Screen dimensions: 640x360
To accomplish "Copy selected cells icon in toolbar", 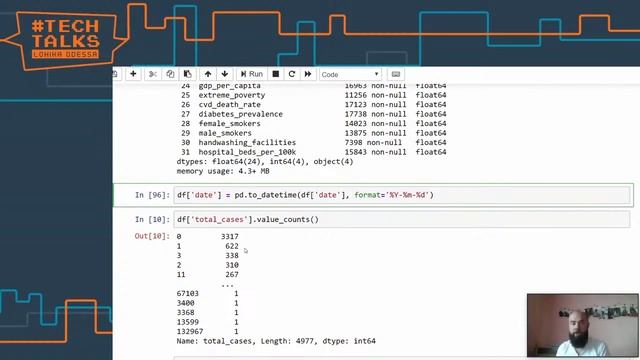I will (170, 74).
